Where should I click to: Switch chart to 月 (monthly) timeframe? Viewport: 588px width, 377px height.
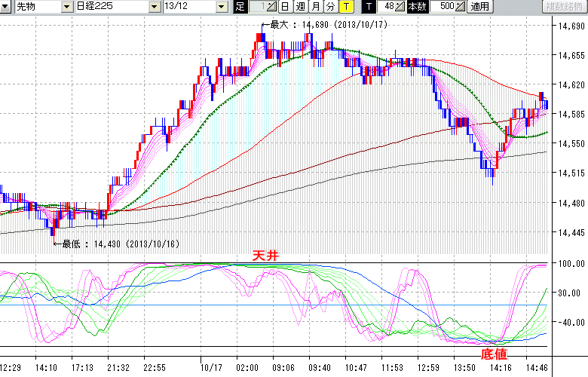tap(315, 7)
